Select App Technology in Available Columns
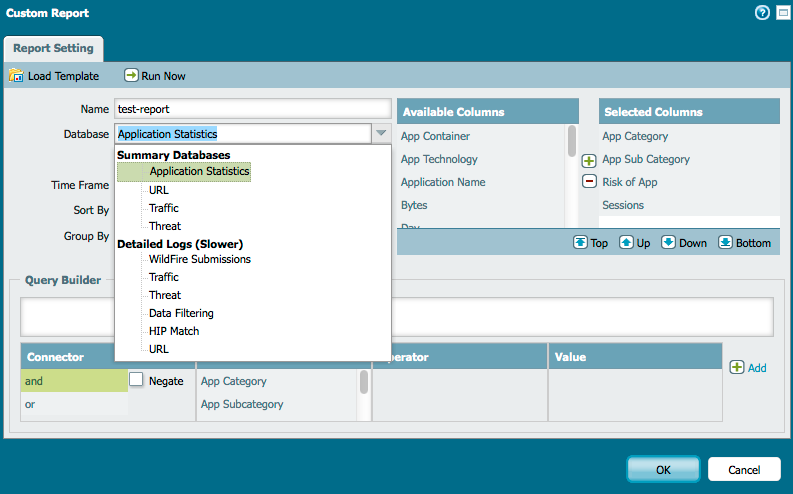793x494 pixels. coord(439,159)
